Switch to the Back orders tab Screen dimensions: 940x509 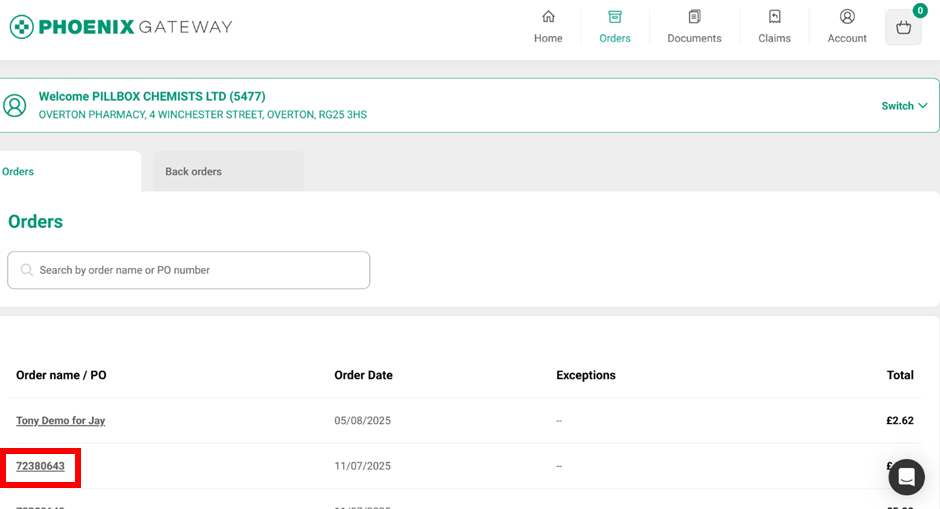click(193, 172)
